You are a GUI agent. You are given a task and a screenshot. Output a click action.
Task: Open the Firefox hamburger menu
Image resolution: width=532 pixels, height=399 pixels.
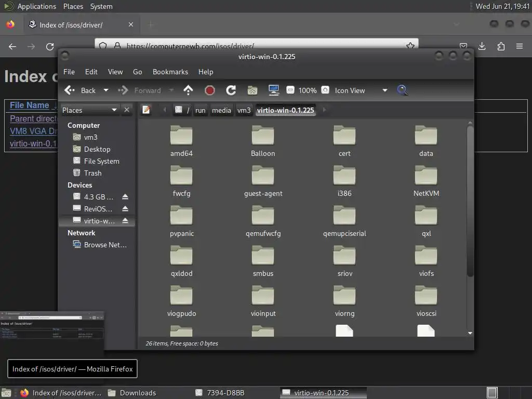pos(519,46)
